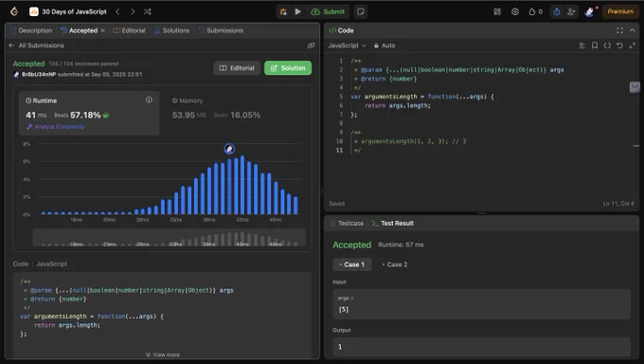This screenshot has width=644, height=364.
Task: Open invite user icon
Action: (571, 11)
